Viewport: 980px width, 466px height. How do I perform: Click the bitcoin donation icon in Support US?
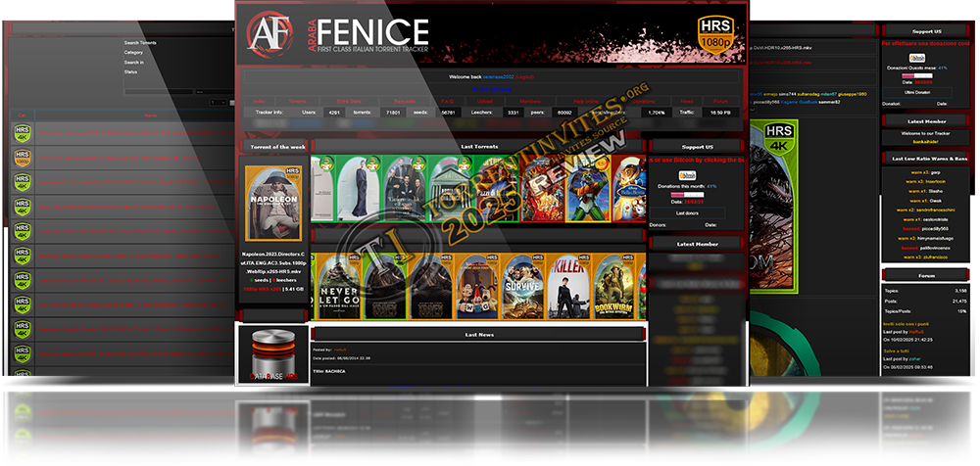(x=687, y=174)
